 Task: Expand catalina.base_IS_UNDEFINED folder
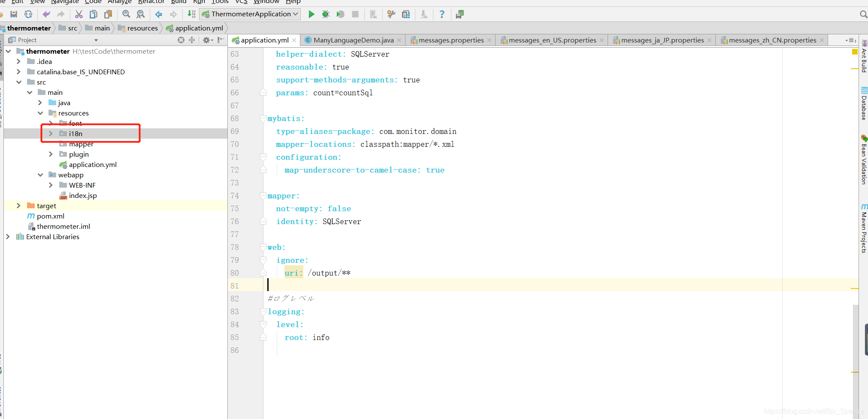[18, 72]
